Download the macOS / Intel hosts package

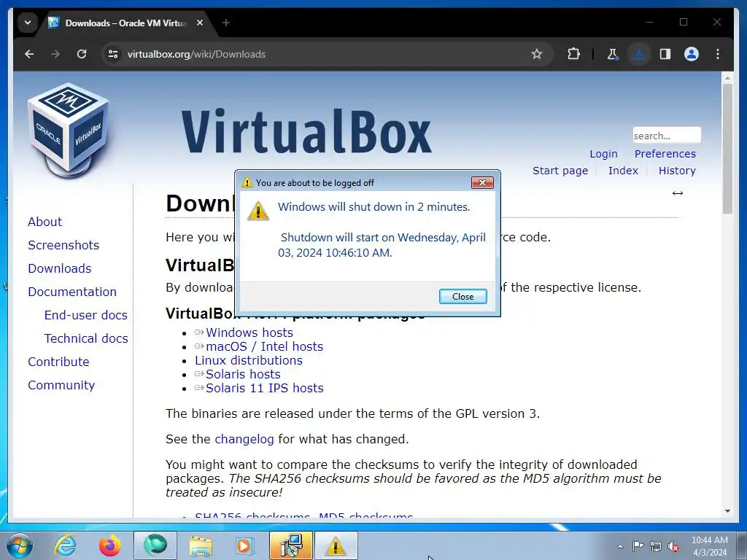tap(264, 346)
